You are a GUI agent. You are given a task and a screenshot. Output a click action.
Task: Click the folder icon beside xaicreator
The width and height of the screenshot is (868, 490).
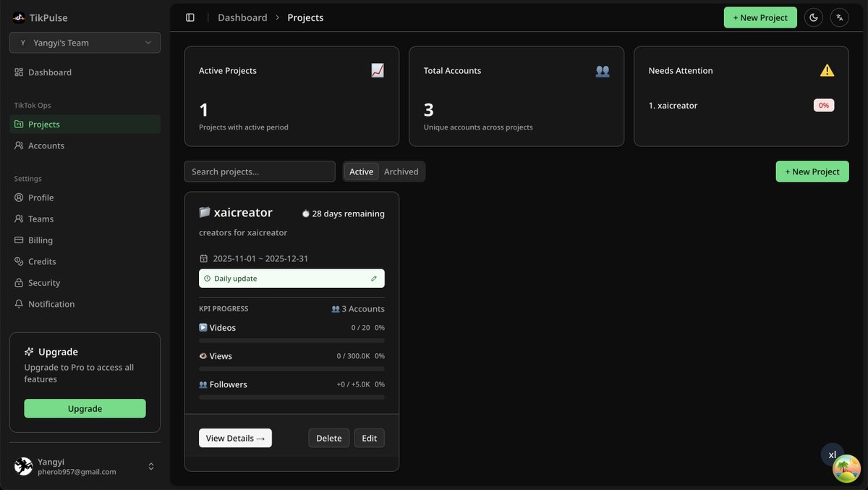coord(205,212)
